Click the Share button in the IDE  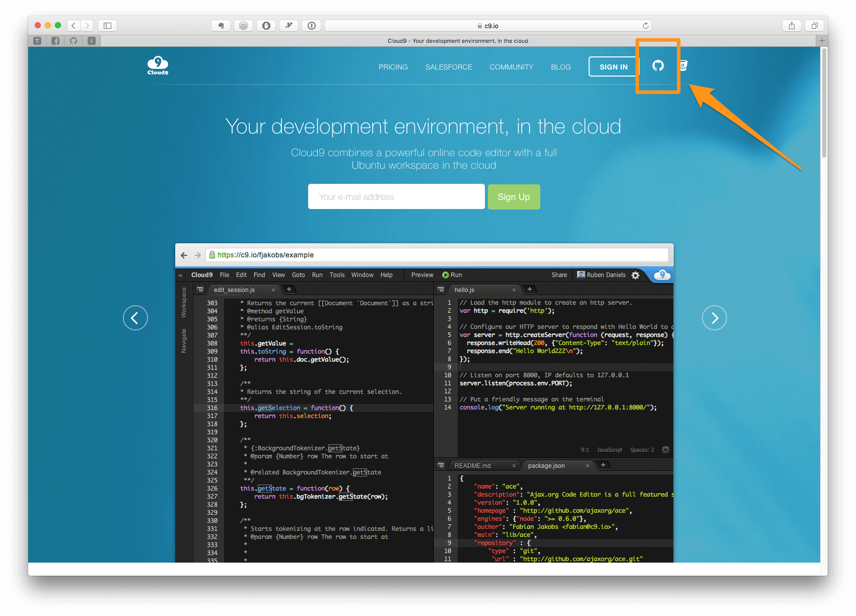pyautogui.click(x=559, y=275)
